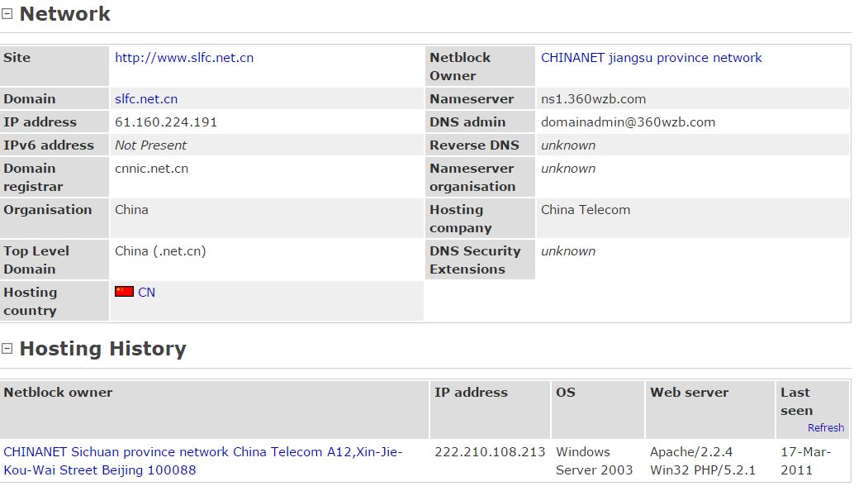Select the IP address 61.160.224.191 text
Screen dimensions: 868x491
[x=165, y=122]
